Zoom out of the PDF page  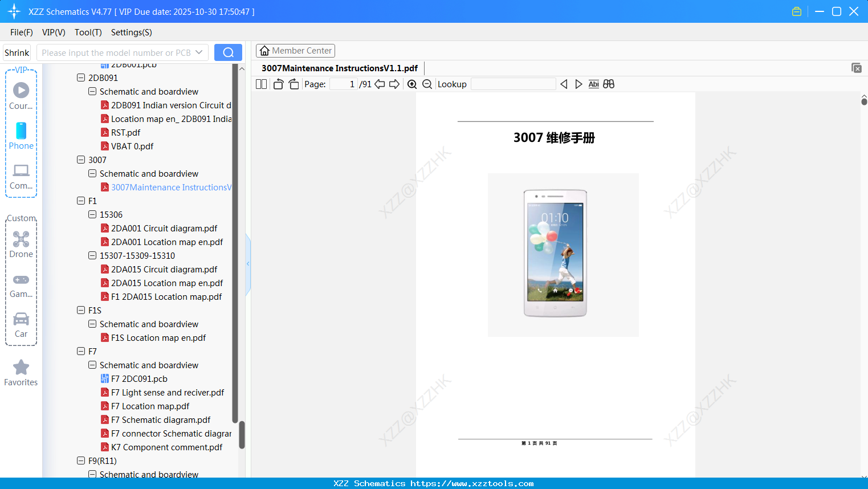(x=427, y=84)
